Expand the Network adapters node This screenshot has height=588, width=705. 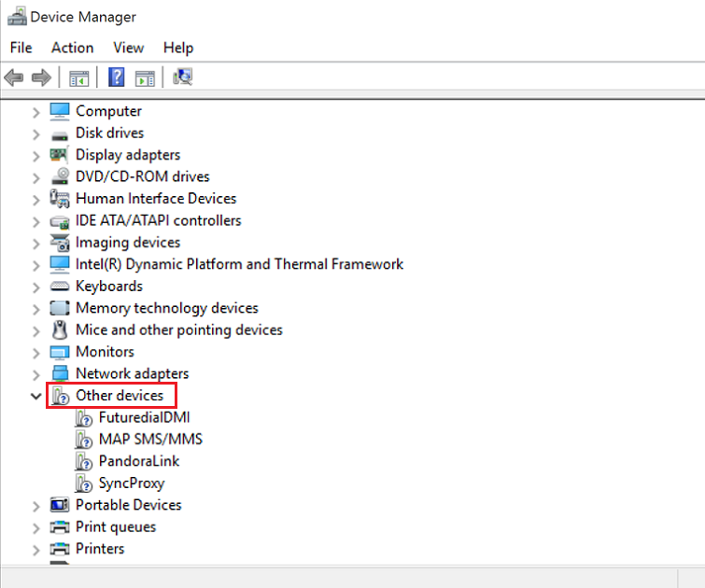point(35,374)
